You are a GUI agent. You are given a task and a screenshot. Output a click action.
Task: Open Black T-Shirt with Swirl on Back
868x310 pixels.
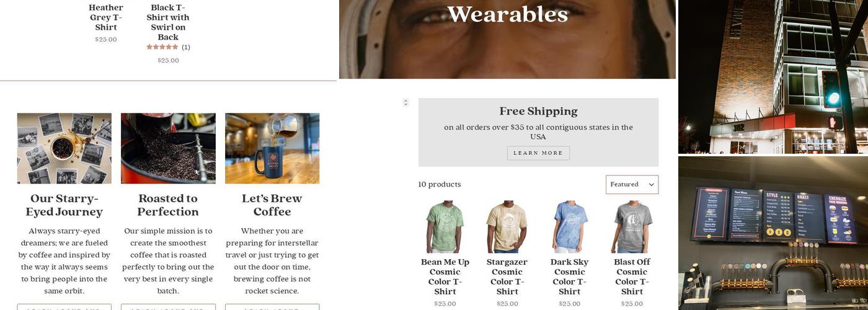coord(168,22)
